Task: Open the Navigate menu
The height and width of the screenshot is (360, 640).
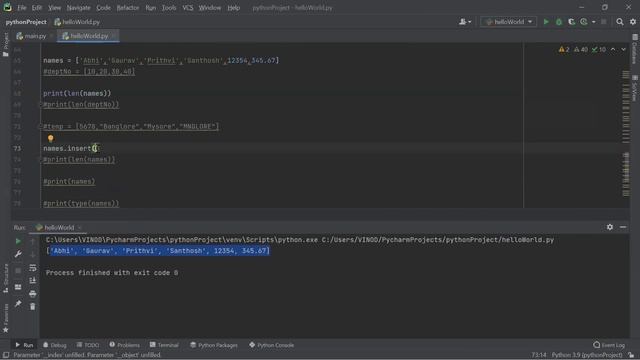Action: click(78, 8)
